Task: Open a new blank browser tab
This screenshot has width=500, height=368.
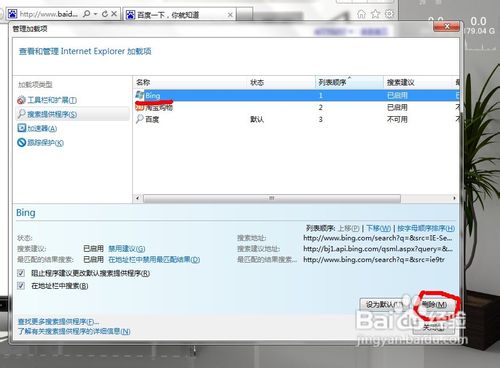Action: tap(244, 15)
